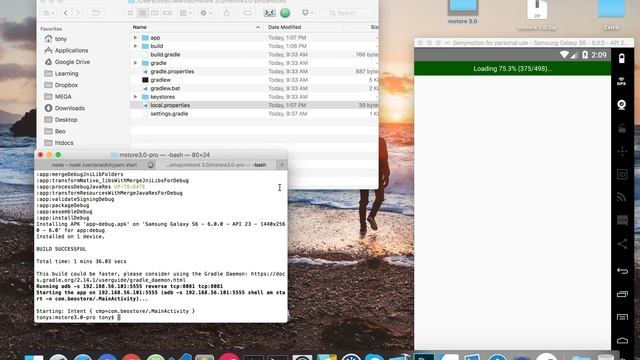Click the terminal command prompt line

(78, 317)
